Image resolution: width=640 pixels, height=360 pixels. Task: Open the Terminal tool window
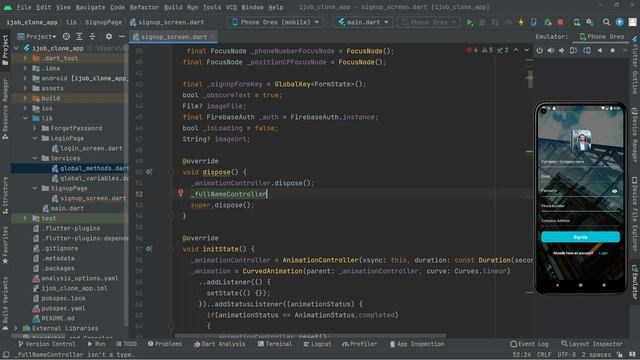click(275, 344)
